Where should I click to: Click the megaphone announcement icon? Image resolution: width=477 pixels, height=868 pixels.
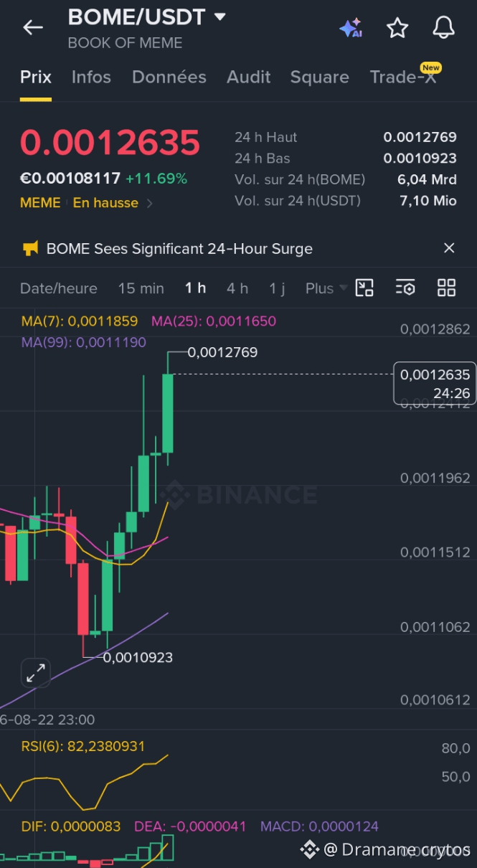click(30, 249)
